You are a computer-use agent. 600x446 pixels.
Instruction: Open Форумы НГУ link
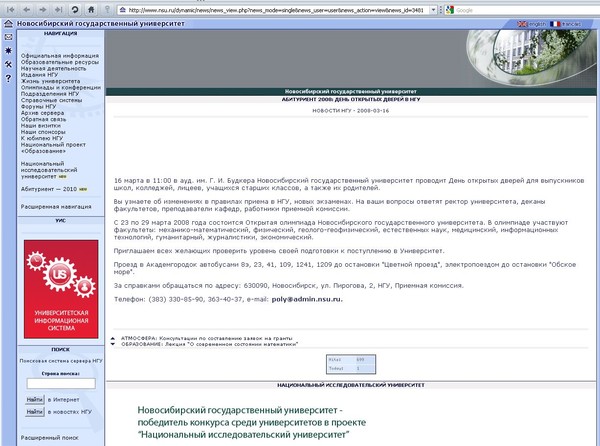[x=38, y=106]
